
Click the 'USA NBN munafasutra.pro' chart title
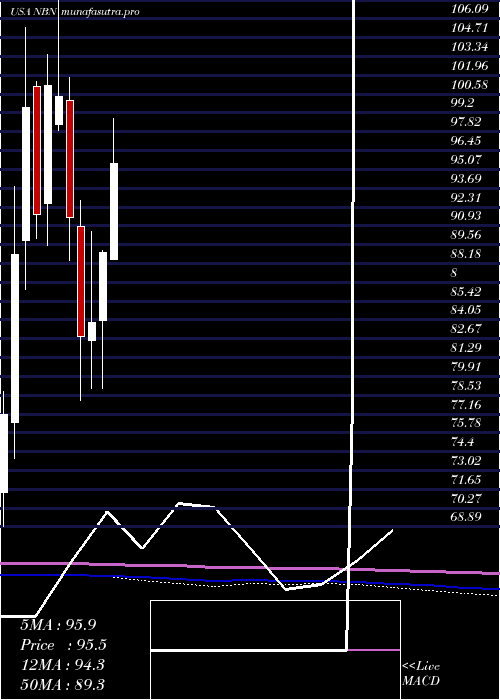(x=75, y=12)
